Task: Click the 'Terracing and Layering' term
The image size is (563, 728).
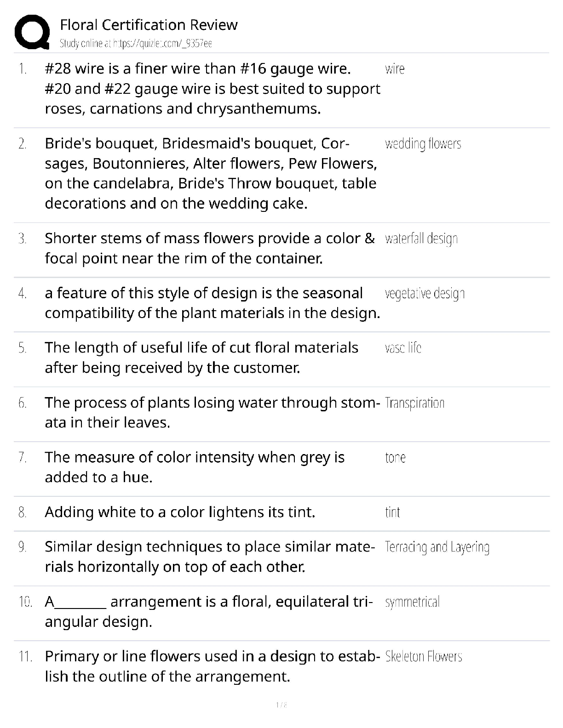Action: [437, 547]
